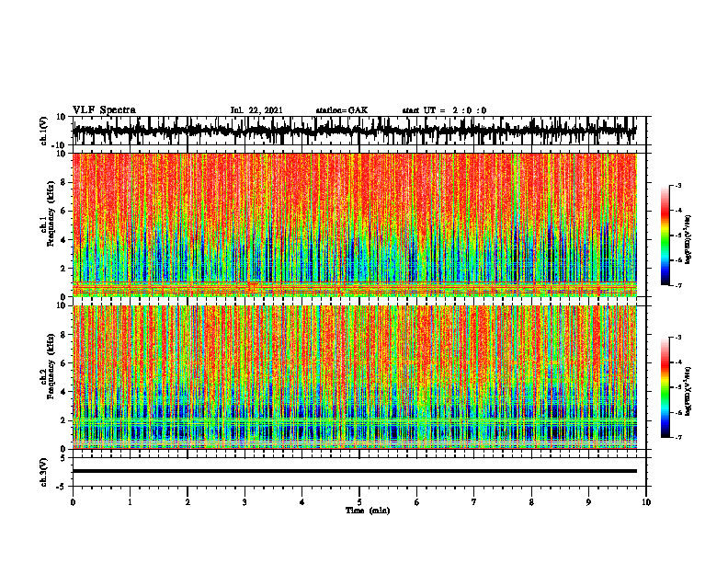This screenshot has width=728, height=563.
Task: Click the ch.2 spectrogram color scale bar
Action: (x=665, y=387)
